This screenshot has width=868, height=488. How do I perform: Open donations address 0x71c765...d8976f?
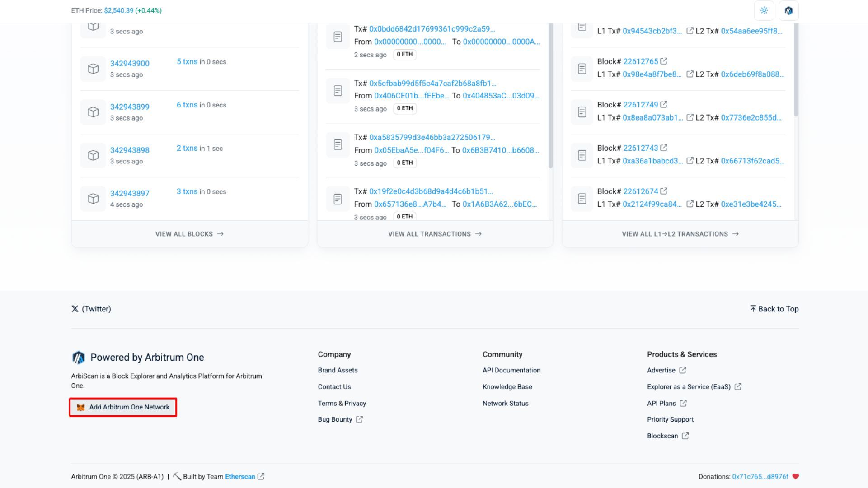760,477
